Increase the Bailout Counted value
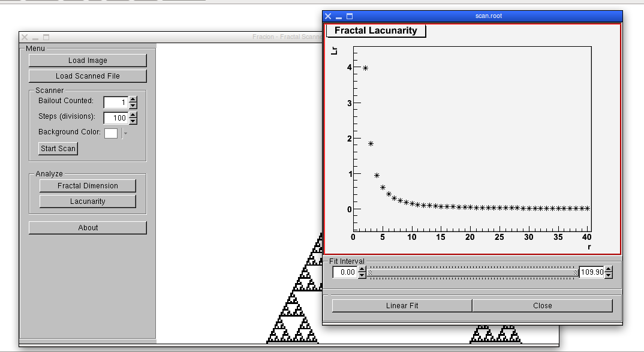This screenshot has width=644, height=352. pos(133,100)
